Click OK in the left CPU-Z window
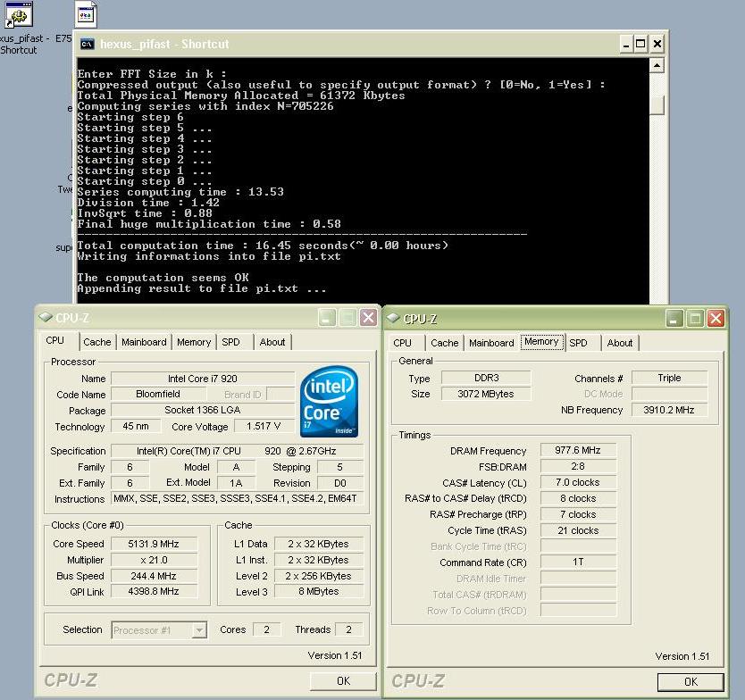This screenshot has height=700, width=745. (343, 681)
